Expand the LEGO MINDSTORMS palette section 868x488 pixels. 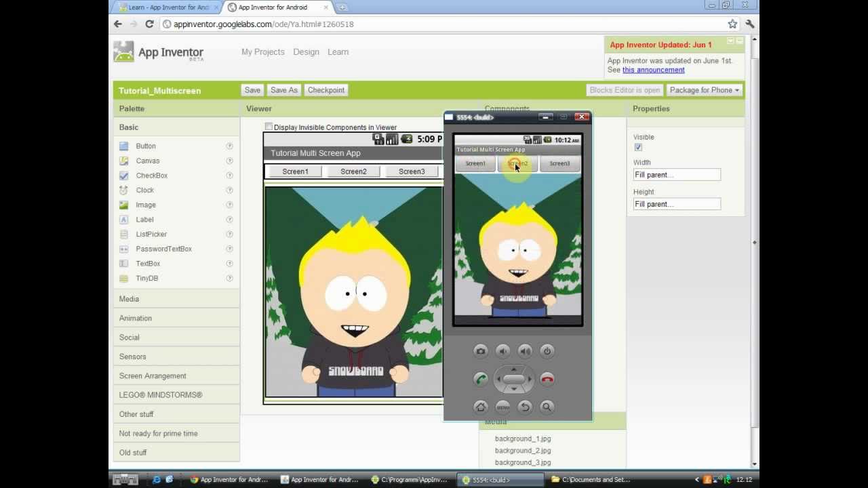click(176, 394)
